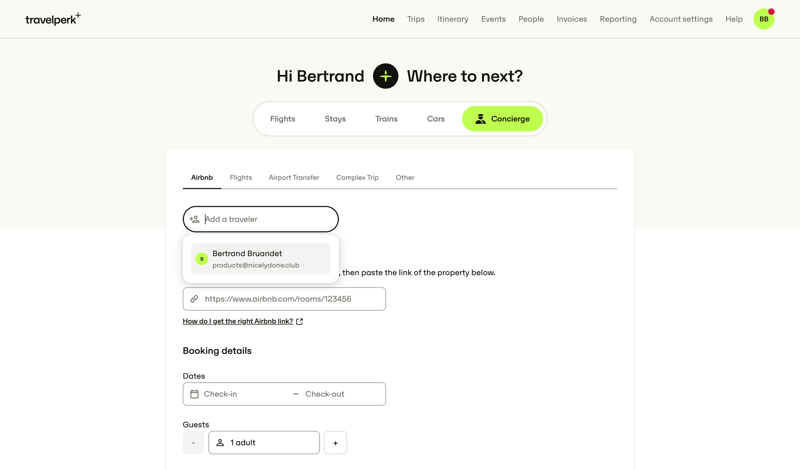
Task: Switch to the Flights search mode pill
Action: (x=283, y=119)
